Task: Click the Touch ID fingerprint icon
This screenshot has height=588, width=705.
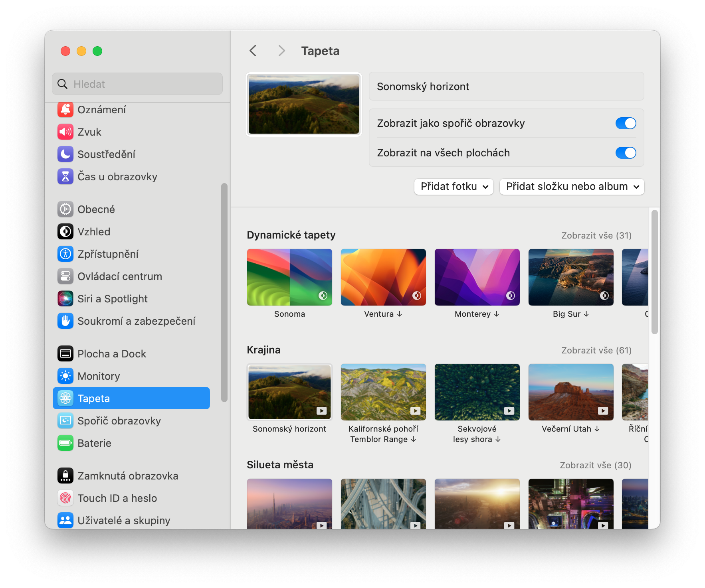Action: [65, 498]
